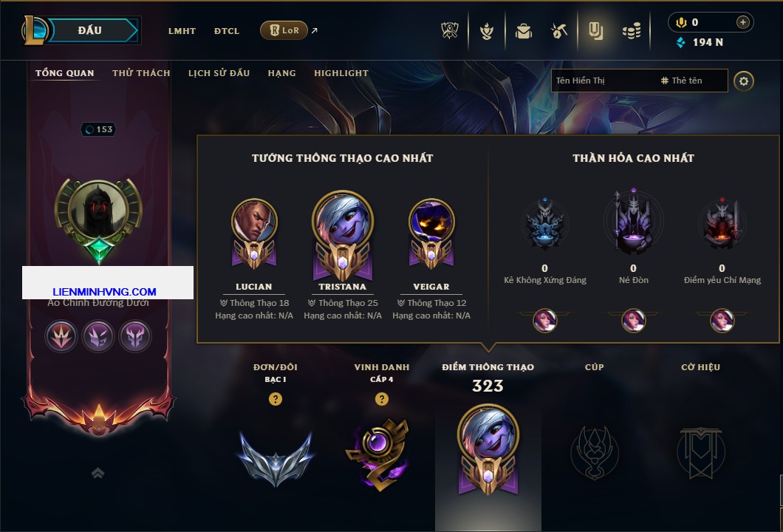
Task: Switch to the Lịch Sử Đấu tab
Action: [x=219, y=73]
